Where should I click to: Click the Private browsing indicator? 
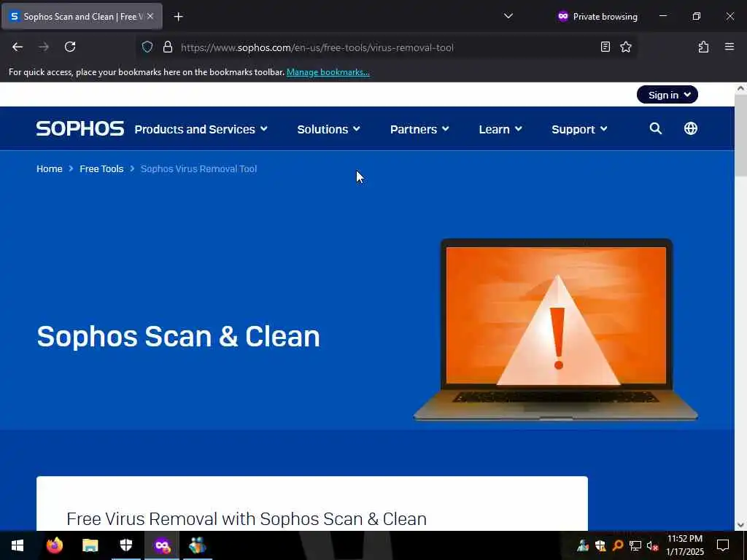coord(597,17)
